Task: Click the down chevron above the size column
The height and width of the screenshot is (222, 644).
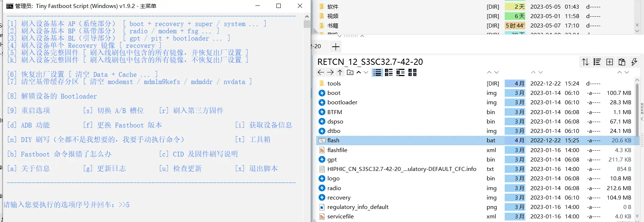Action: 627,72
